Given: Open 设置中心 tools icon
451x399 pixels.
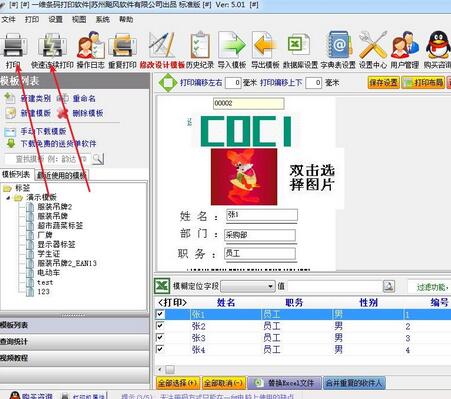Looking at the screenshot, I should coord(373,44).
